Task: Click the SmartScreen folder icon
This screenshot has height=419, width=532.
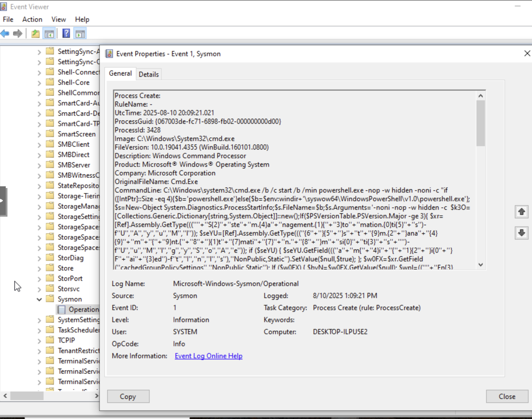Action: tap(50, 134)
